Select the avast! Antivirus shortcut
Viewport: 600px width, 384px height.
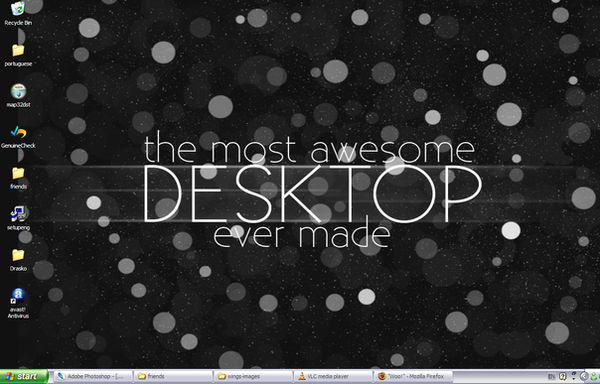pyautogui.click(x=18, y=303)
